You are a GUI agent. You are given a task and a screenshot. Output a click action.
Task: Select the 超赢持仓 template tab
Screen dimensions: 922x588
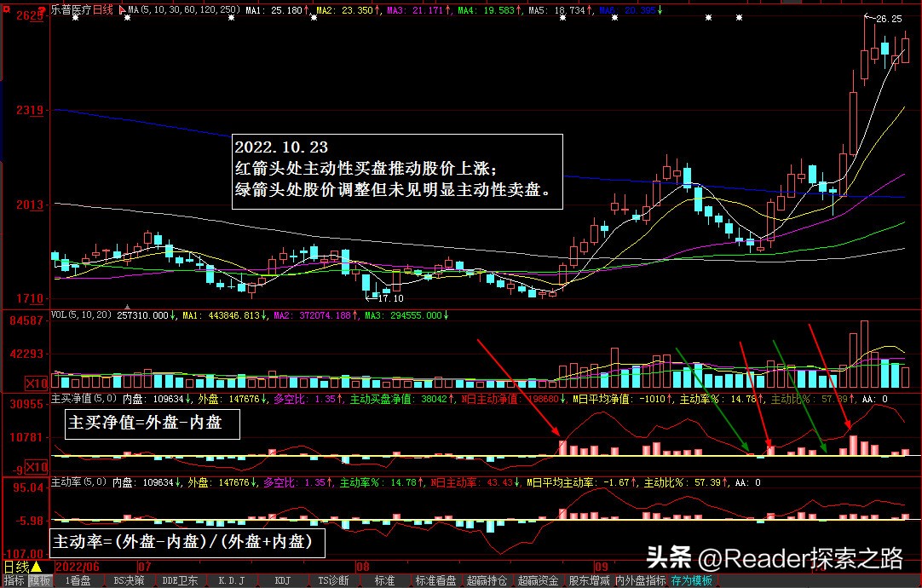[487, 581]
